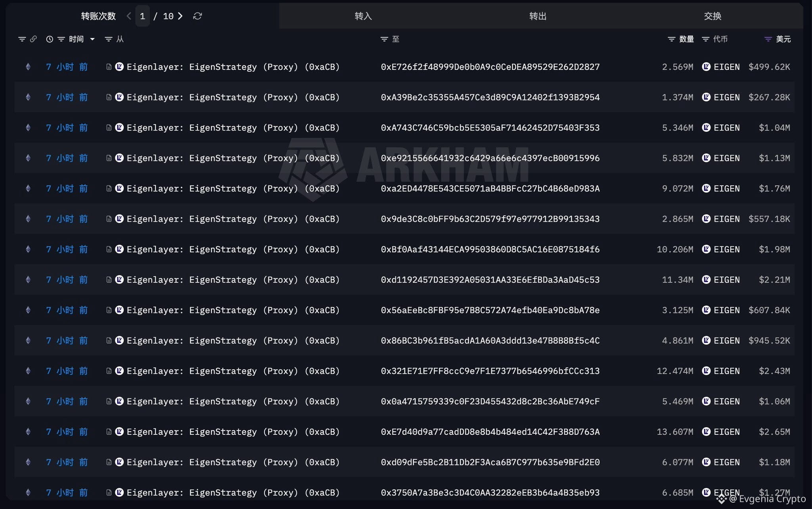Open address 0xA39Be2c35355A457Ce3d89C9A12402f1393B2954
Viewport: 812px width, 509px height.
pyautogui.click(x=490, y=97)
